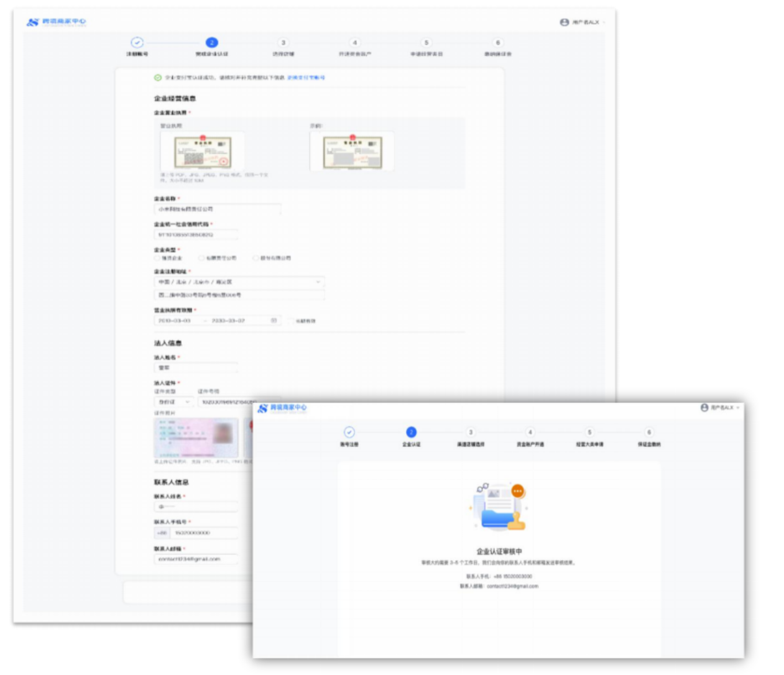Click the completed step 1 checkmark in back window

[x=137, y=42]
